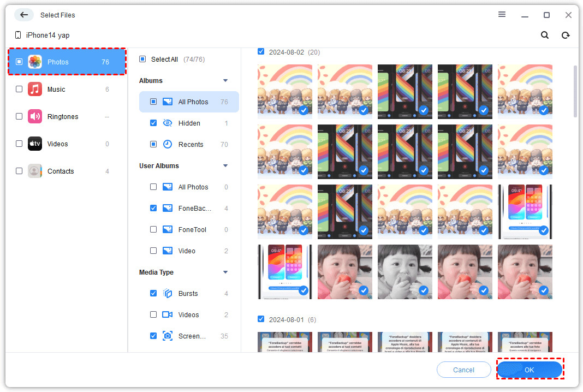Select the Music category icon
Viewport: 583px width, 392px height.
coord(35,89)
